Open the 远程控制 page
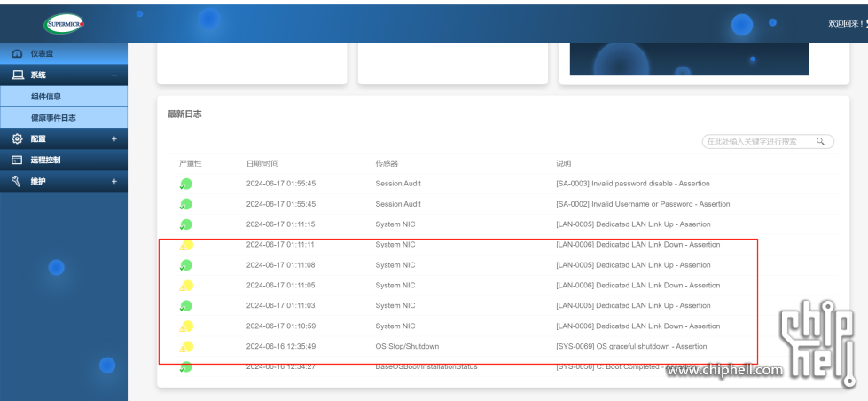 coord(64,160)
